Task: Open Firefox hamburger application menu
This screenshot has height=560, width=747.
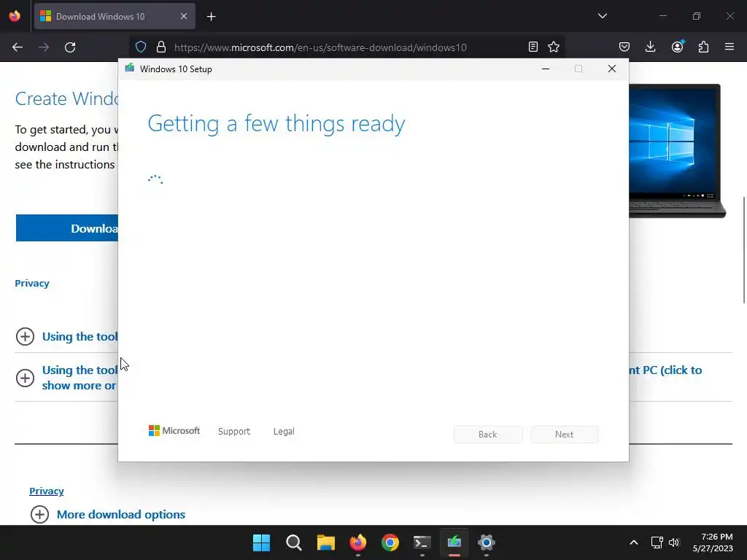Action: point(729,47)
